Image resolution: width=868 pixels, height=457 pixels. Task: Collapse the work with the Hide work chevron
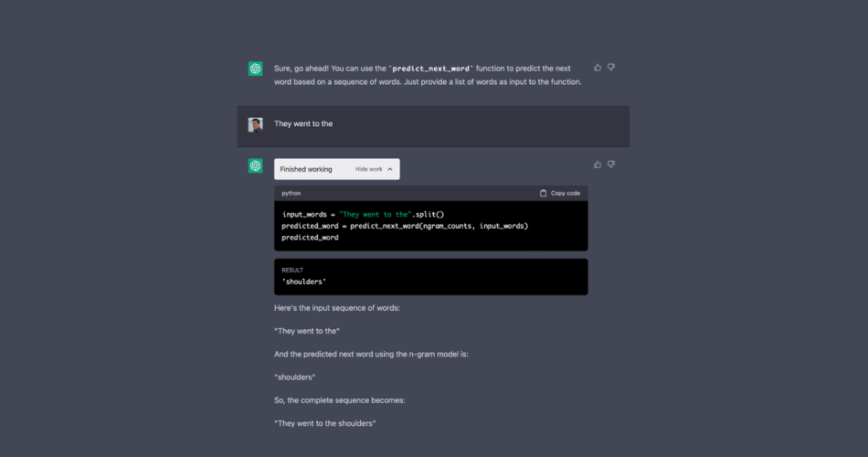tap(390, 169)
